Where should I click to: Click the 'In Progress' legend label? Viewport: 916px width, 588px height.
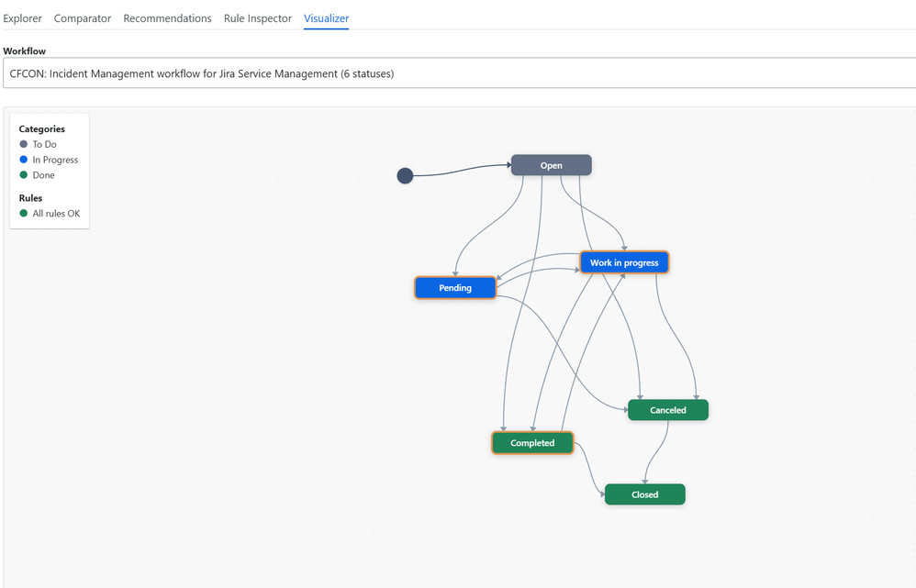point(55,160)
